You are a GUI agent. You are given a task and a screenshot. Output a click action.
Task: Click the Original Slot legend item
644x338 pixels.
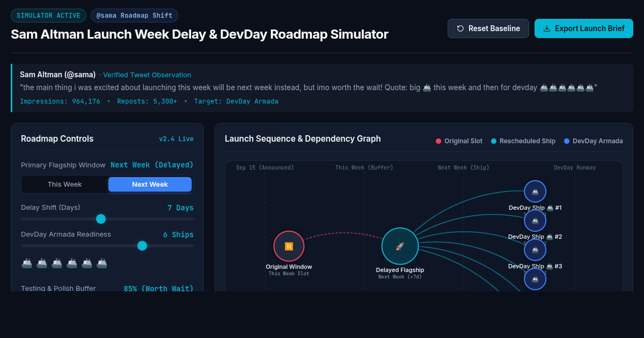tap(459, 141)
